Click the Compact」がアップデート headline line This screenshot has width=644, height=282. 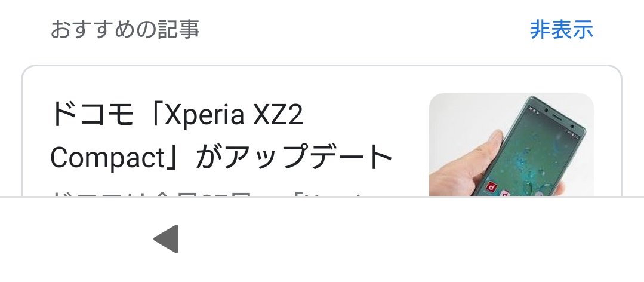222,158
